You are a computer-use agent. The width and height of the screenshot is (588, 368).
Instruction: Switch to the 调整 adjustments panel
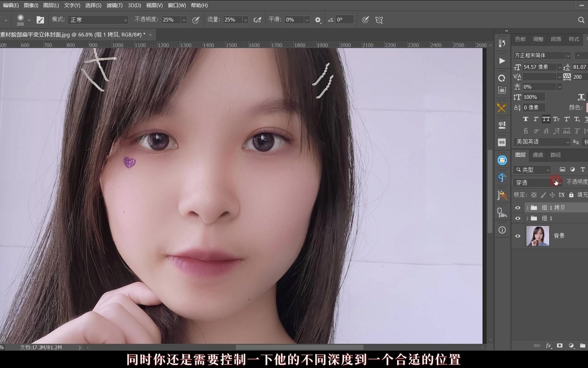point(538,39)
